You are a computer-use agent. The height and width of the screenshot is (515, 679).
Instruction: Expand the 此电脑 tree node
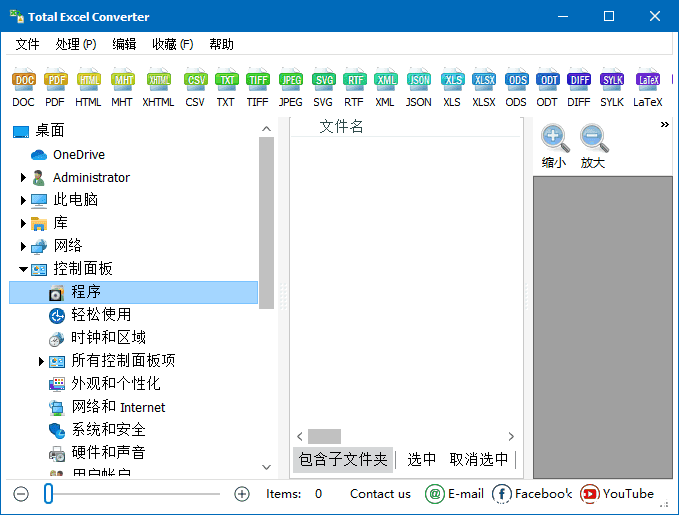(23, 200)
